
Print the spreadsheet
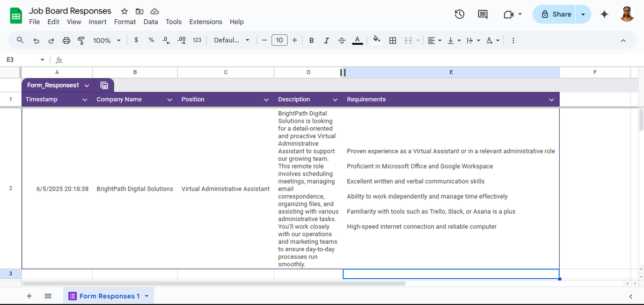pos(67,40)
